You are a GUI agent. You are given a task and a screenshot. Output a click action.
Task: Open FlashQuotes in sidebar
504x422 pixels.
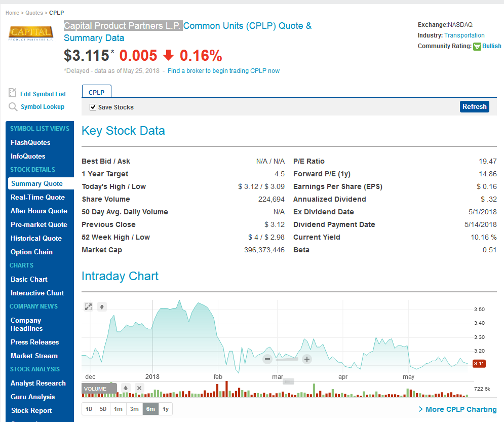coord(30,142)
